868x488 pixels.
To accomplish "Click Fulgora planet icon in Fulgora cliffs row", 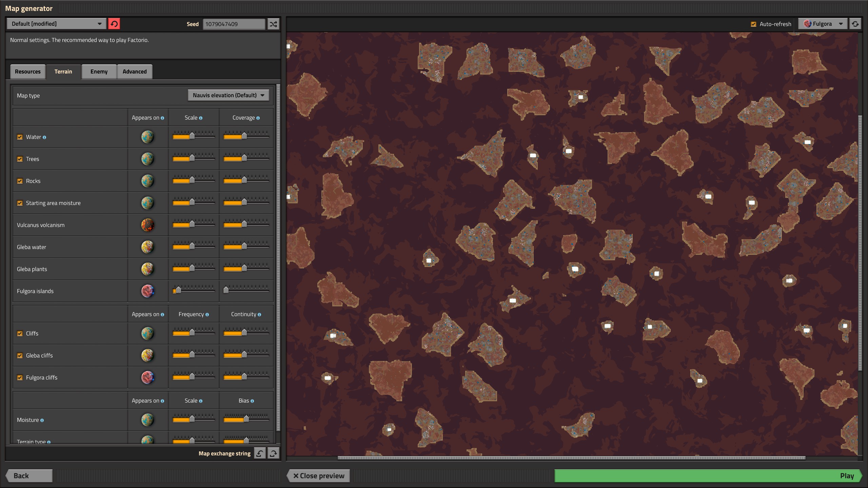I will click(x=147, y=378).
